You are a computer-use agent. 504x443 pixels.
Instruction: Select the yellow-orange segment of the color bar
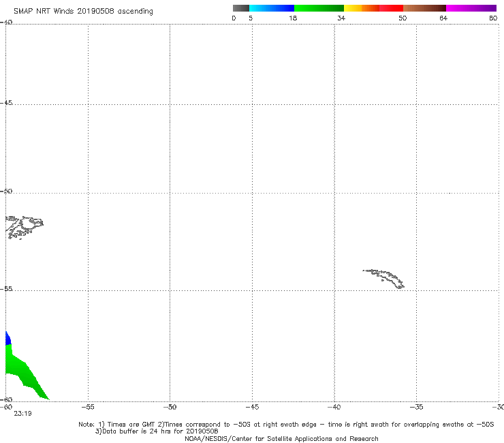[x=361, y=8]
